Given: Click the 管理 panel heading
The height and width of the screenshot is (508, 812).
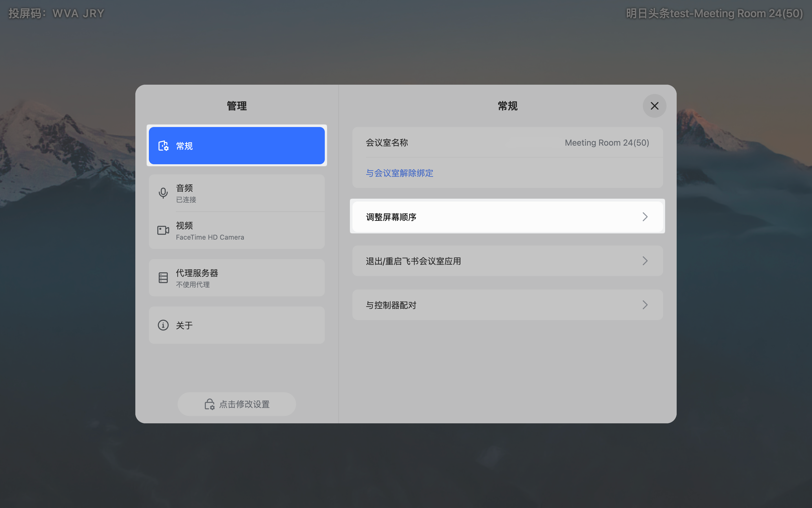Looking at the screenshot, I should click(237, 106).
